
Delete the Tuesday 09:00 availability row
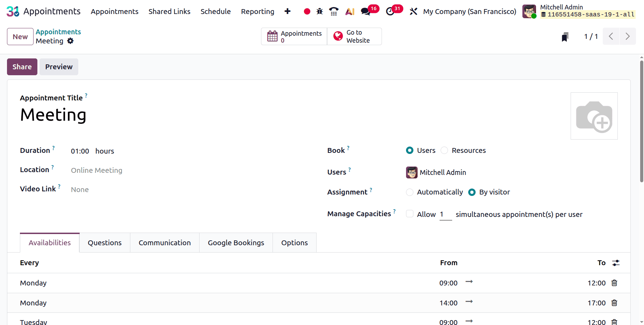click(x=614, y=322)
